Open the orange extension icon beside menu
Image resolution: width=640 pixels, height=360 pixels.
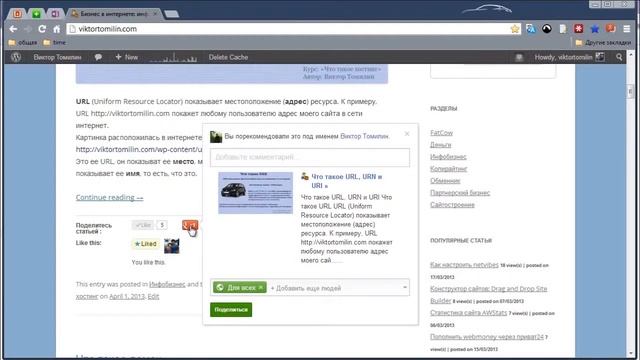tap(611, 28)
